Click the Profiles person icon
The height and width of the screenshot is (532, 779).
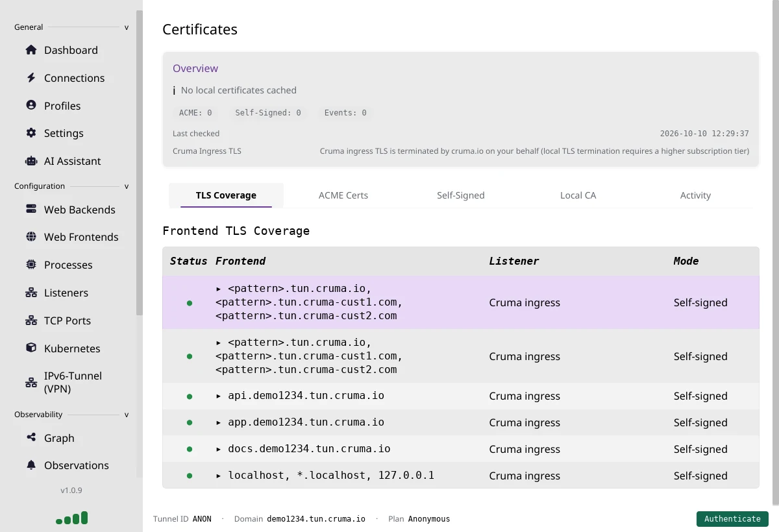(x=31, y=105)
